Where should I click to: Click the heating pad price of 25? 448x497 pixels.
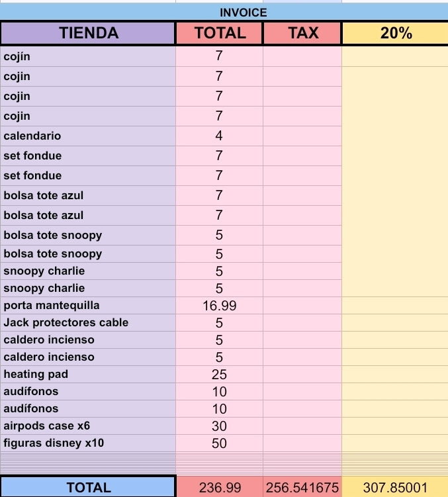[220, 375]
